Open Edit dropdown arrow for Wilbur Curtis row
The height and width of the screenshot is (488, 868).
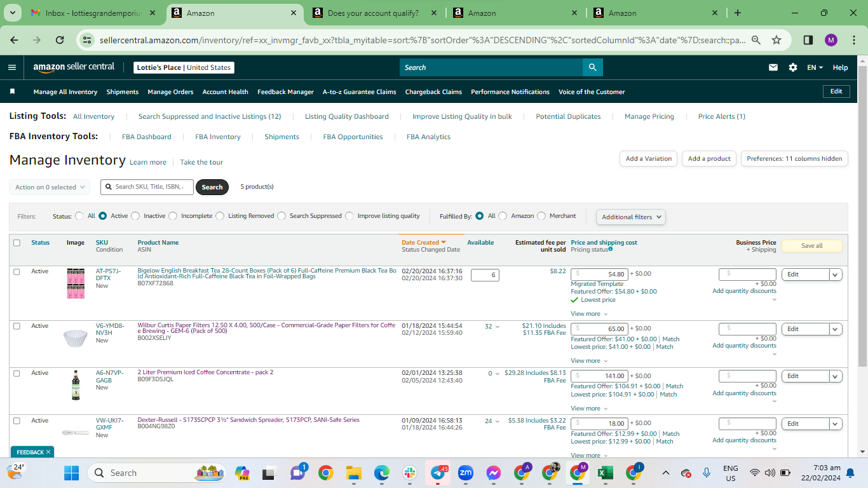pyautogui.click(x=836, y=329)
